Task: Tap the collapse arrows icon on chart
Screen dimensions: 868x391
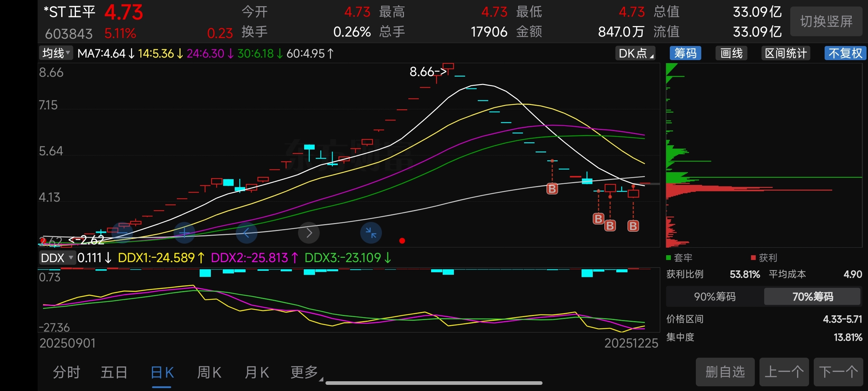Action: [x=371, y=232]
